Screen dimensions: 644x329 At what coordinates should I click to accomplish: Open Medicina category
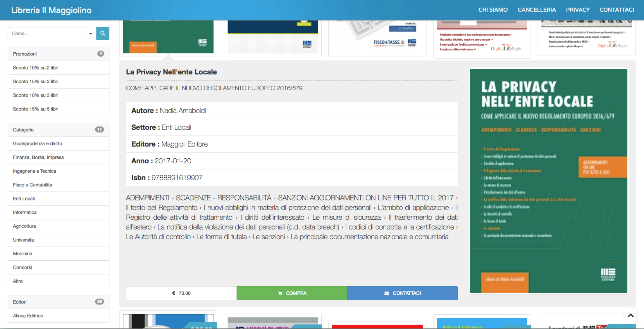58,253
